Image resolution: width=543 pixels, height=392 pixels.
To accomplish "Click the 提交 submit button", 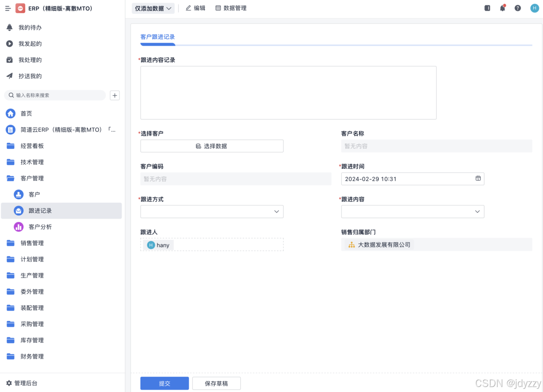I will (x=165, y=383).
